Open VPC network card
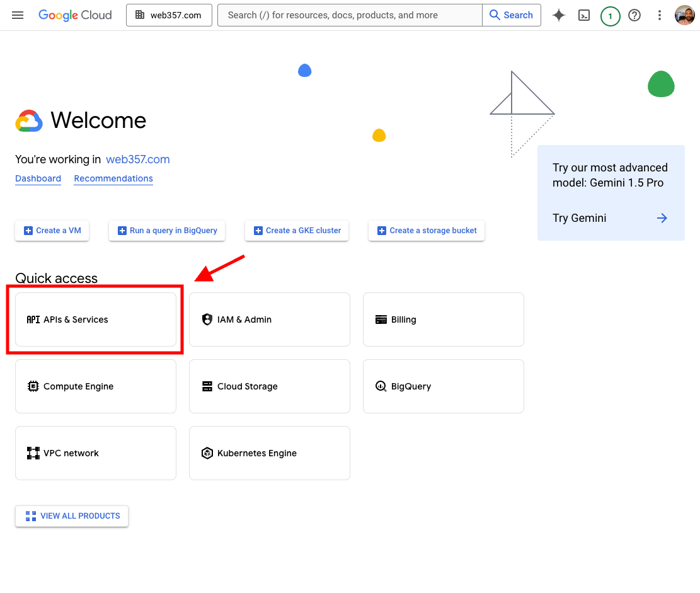The height and width of the screenshot is (593, 700). coord(96,453)
